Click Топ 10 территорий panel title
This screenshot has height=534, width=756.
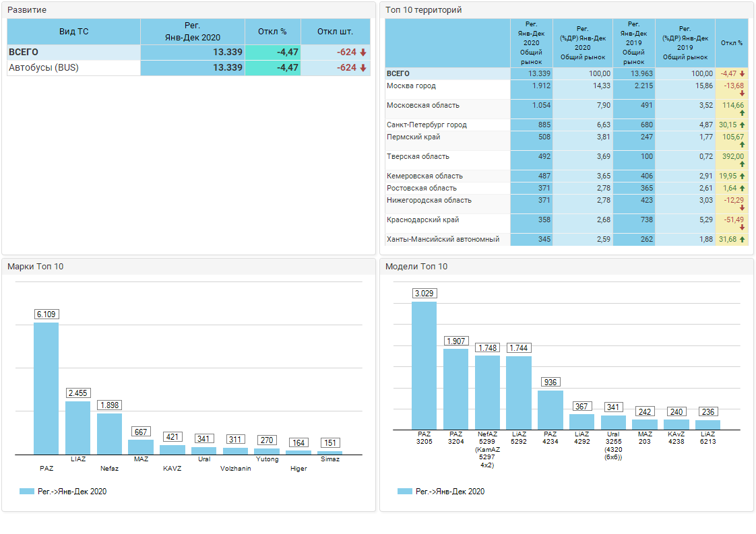point(423,10)
